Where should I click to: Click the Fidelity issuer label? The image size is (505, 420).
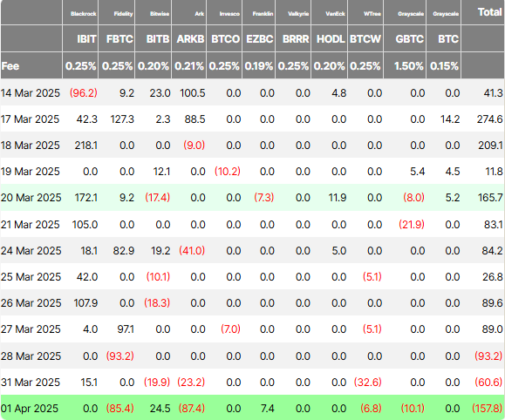[x=123, y=14]
